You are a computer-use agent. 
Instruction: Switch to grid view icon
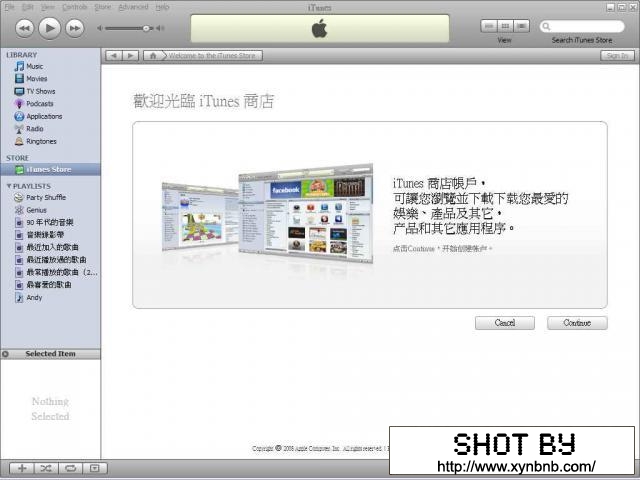505,26
